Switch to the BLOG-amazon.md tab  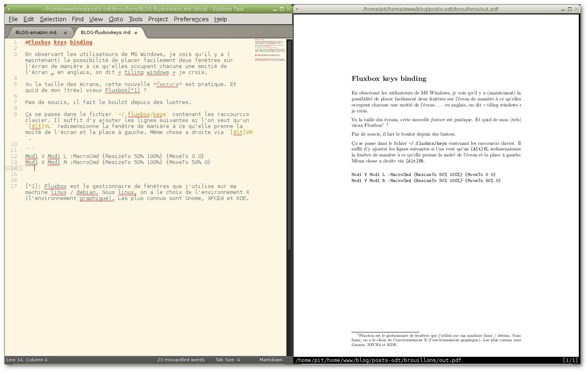click(36, 32)
